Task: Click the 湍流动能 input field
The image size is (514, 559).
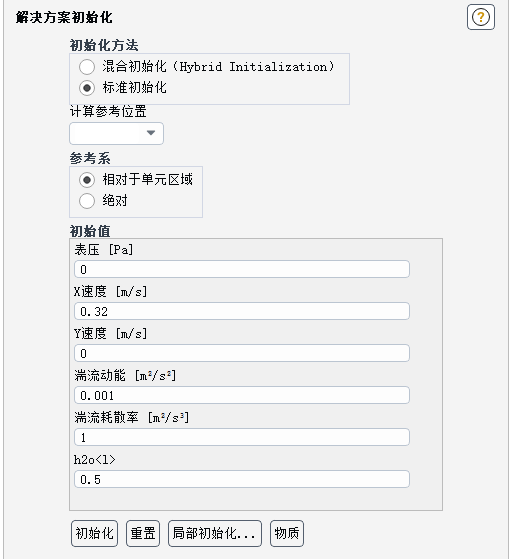Action: tap(242, 395)
